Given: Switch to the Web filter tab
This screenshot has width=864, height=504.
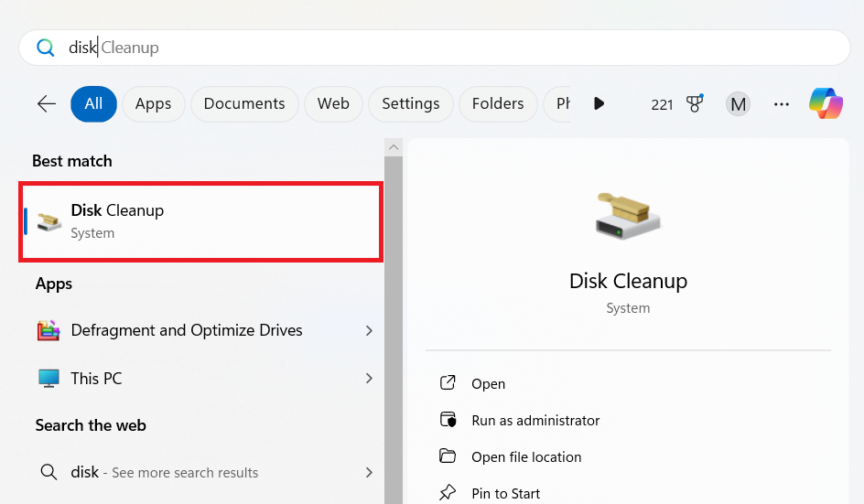Looking at the screenshot, I should pos(333,103).
